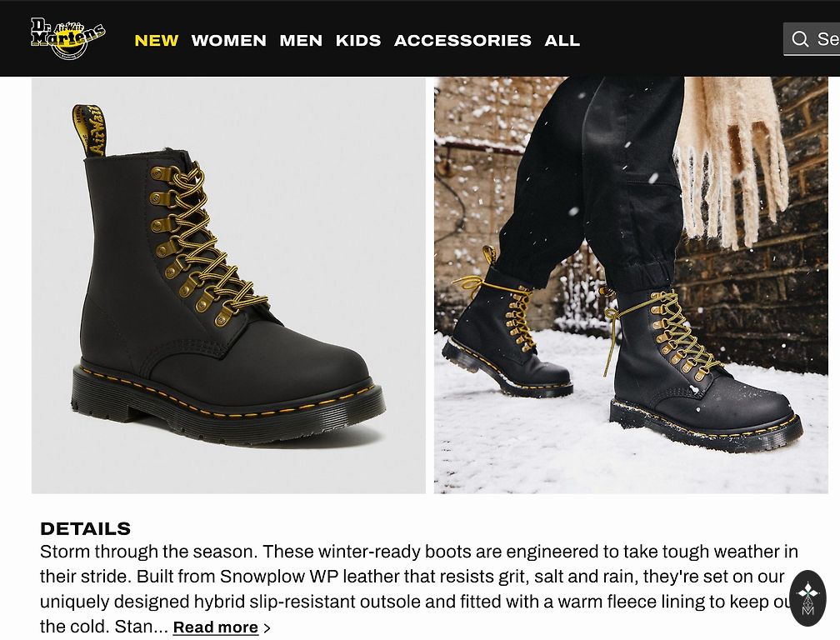Open the ACCESSORIES navigation menu

click(x=462, y=40)
